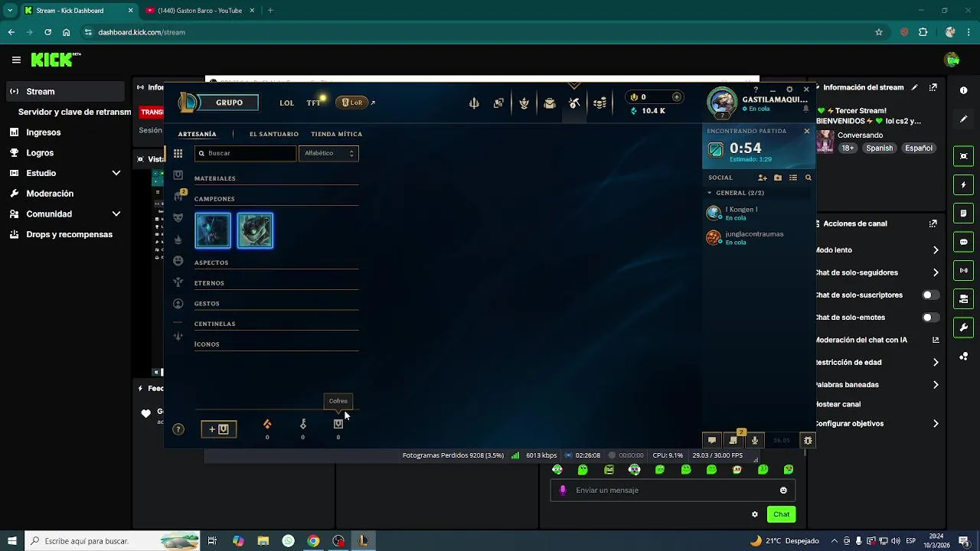Click the key fragment icon at loot bottom
This screenshot has width=980, height=551.
[x=303, y=424]
